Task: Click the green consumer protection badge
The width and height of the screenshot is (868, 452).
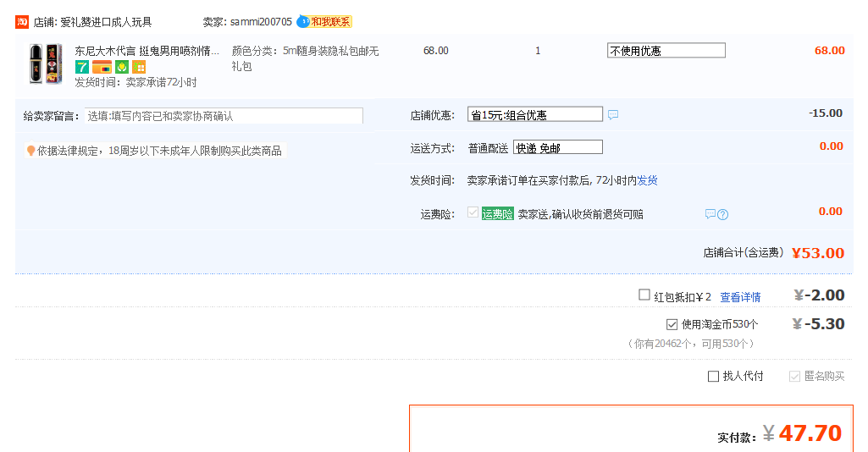Action: 122,67
